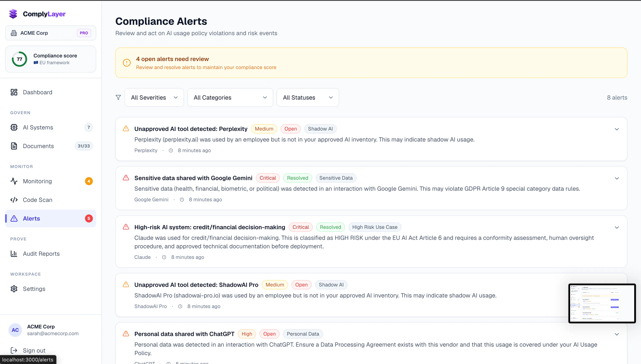Click the compliance score progress ring
This screenshot has width=641, height=364.
(x=20, y=59)
